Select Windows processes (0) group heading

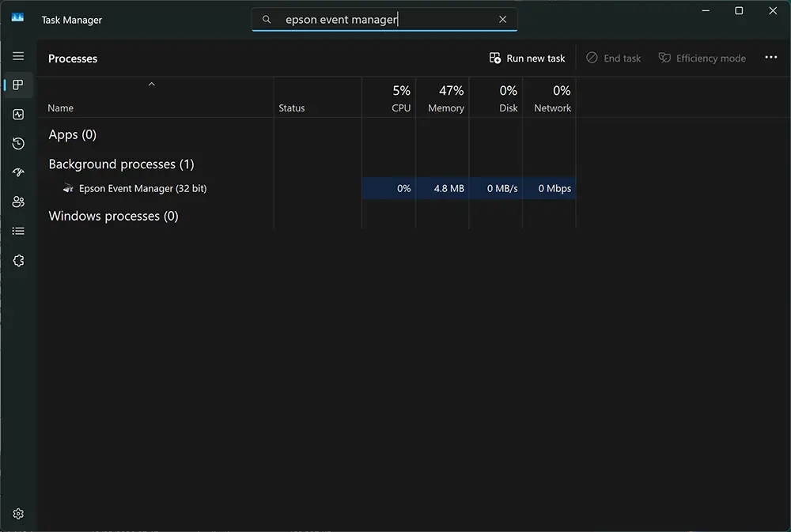click(x=113, y=216)
